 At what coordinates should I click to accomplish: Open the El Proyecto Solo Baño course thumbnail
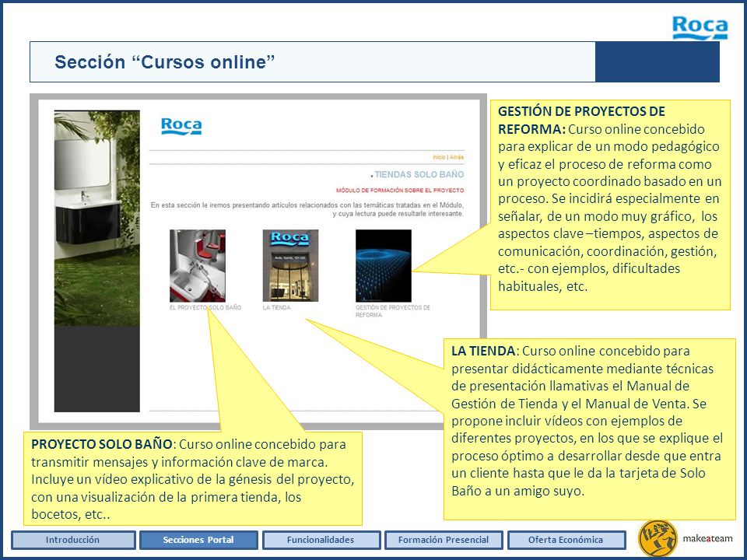pyautogui.click(x=198, y=266)
